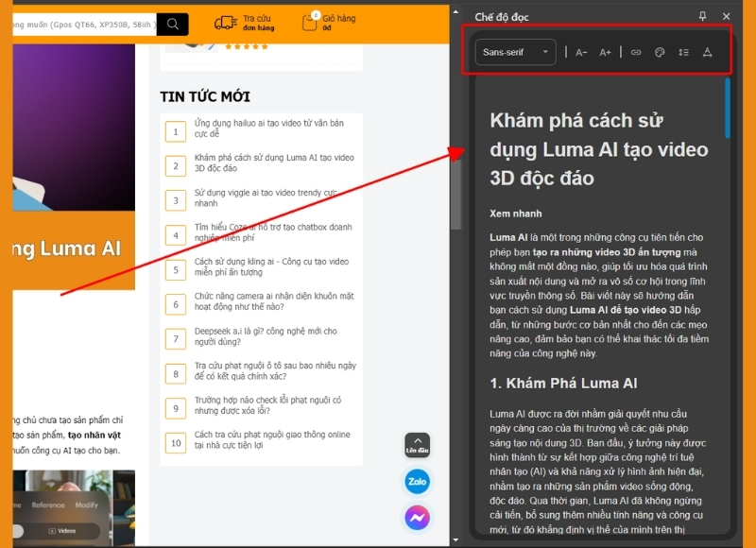Open the color theme palette icon

pos(660,53)
